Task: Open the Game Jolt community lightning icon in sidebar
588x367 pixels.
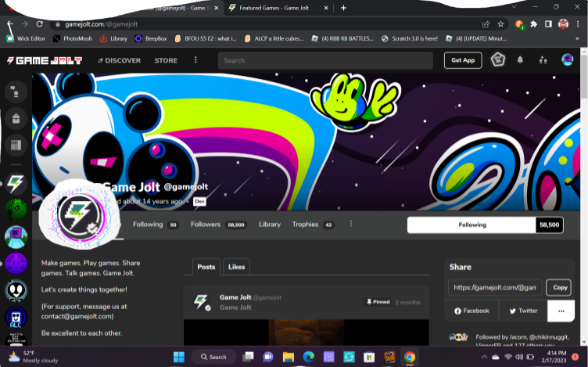Action: point(16,184)
